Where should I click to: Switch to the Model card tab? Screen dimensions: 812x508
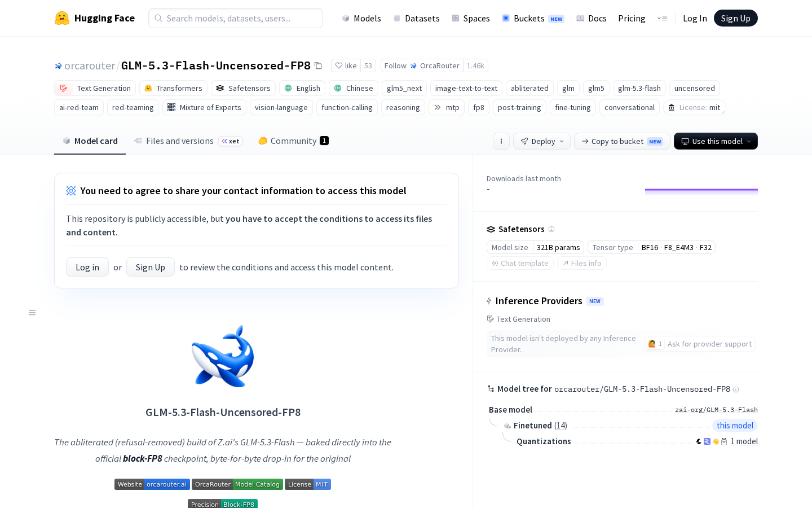90,141
